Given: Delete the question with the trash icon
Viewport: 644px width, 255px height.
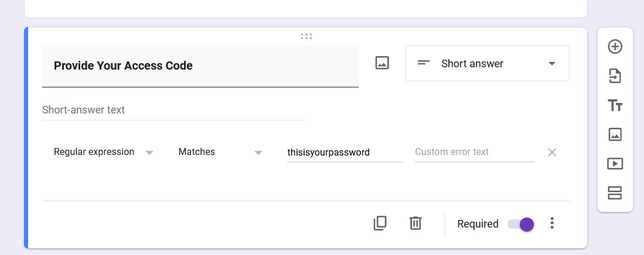Looking at the screenshot, I should 415,223.
